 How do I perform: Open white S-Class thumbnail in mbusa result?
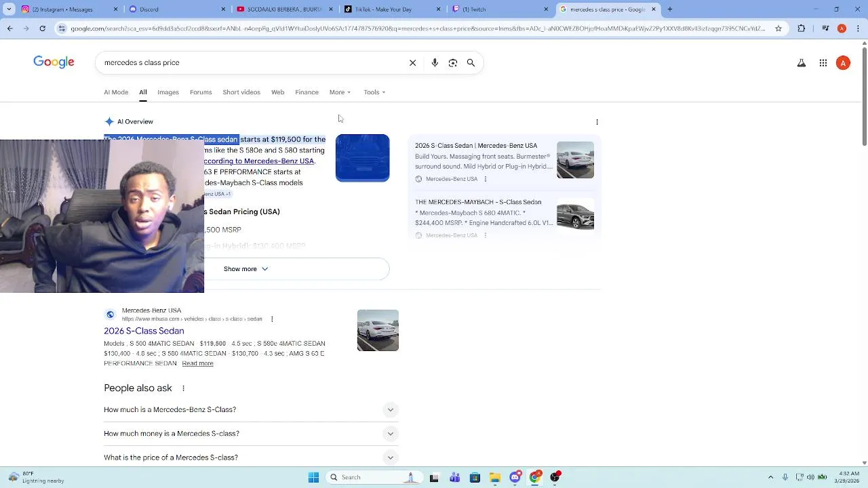coord(378,331)
